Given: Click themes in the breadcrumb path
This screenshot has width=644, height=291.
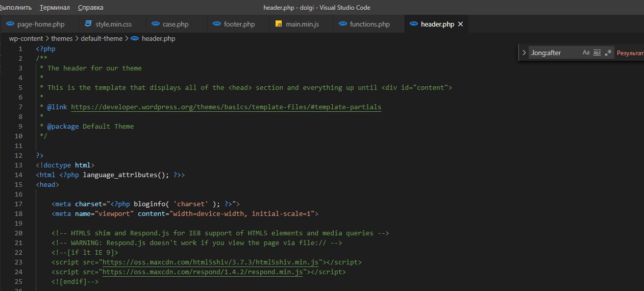Looking at the screenshot, I should (x=62, y=38).
